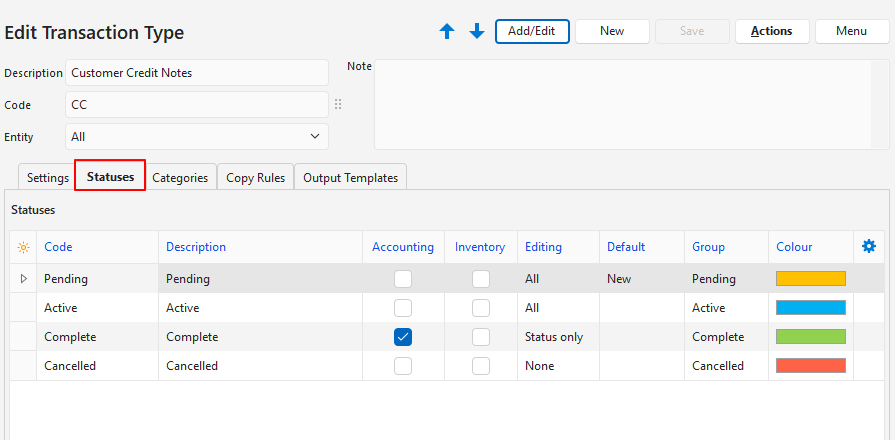Screen dimensions: 895x440
Task: Click into the Description text field
Action: click(x=196, y=73)
